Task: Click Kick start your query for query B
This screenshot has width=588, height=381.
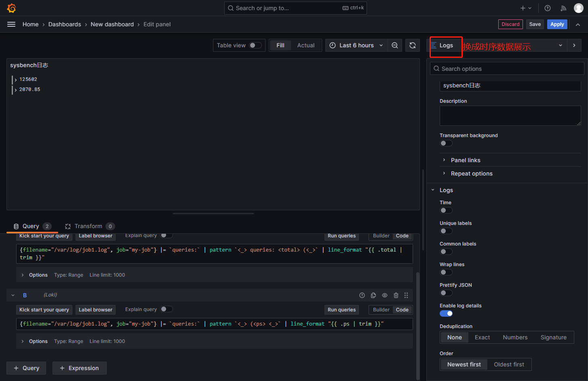Action: [44, 310]
